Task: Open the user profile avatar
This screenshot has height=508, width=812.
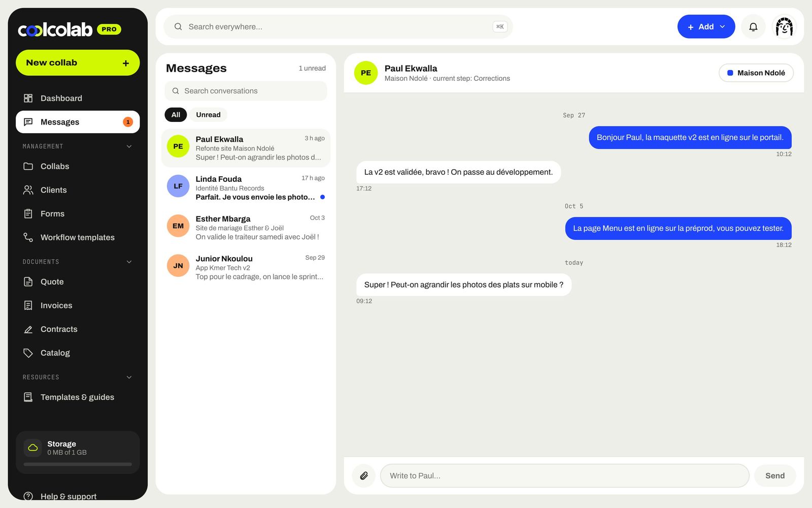Action: point(784,27)
